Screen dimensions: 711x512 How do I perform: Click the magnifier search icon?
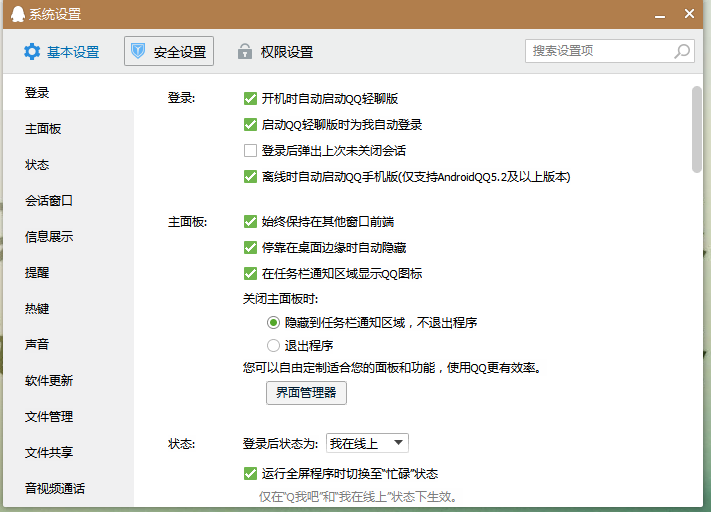point(682,51)
